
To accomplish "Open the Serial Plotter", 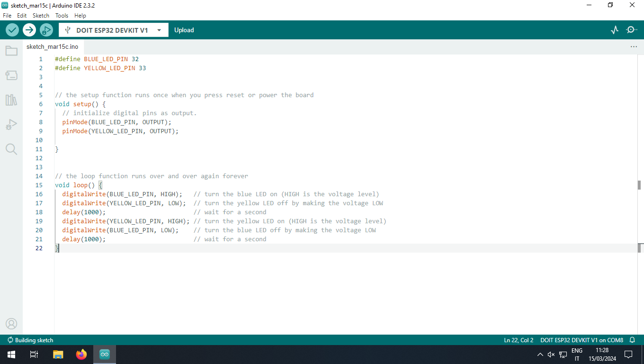I will pyautogui.click(x=615, y=30).
